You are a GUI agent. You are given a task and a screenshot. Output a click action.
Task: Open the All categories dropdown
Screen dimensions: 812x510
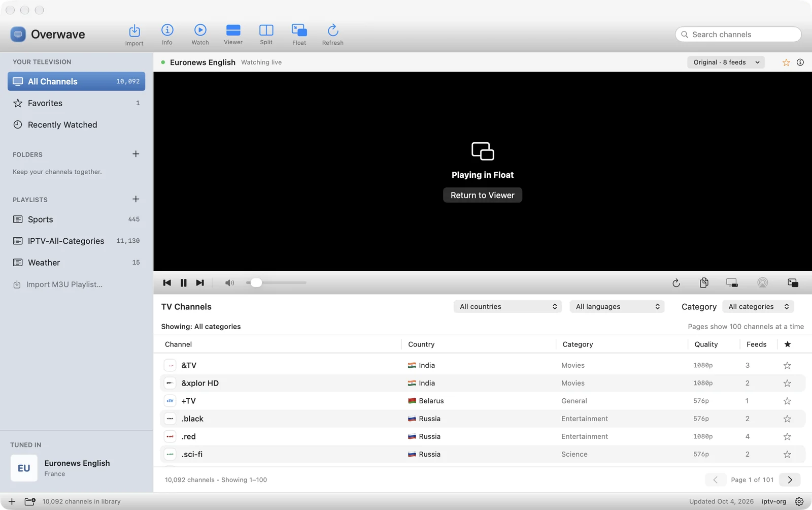pos(758,307)
